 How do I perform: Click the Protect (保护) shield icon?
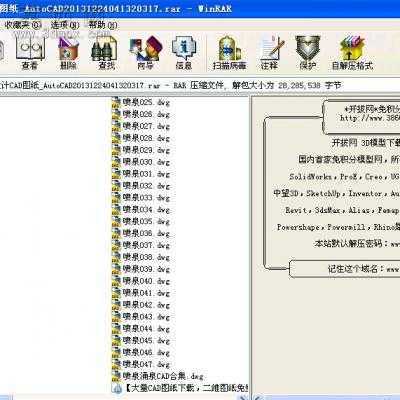click(307, 53)
